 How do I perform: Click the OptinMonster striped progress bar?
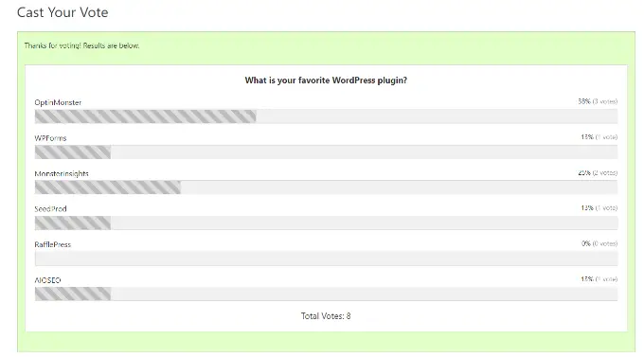(146, 116)
